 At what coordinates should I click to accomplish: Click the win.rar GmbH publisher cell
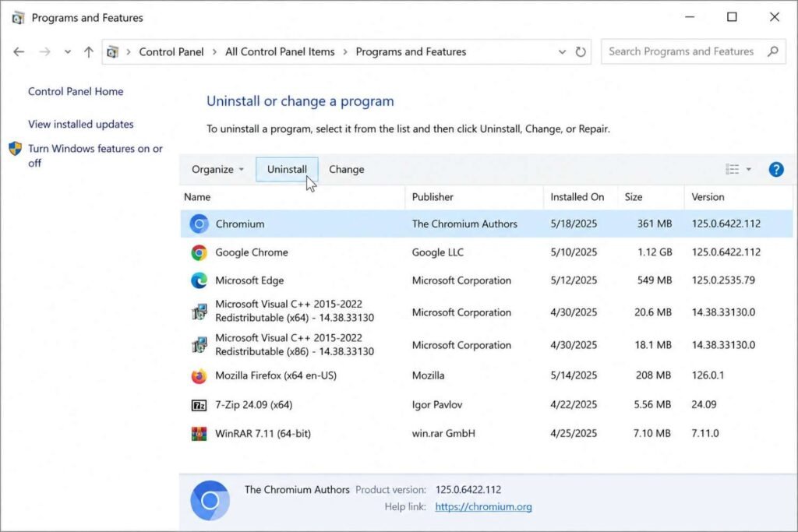(x=443, y=433)
